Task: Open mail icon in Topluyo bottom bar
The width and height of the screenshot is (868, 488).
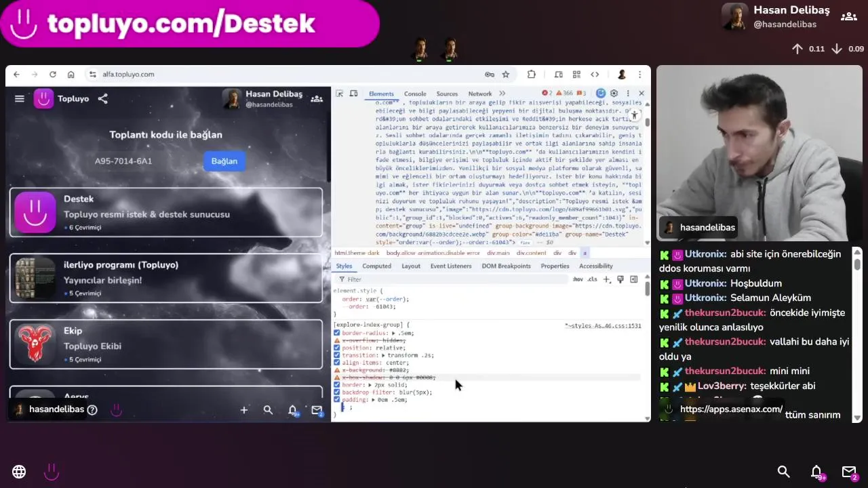Action: click(317, 410)
